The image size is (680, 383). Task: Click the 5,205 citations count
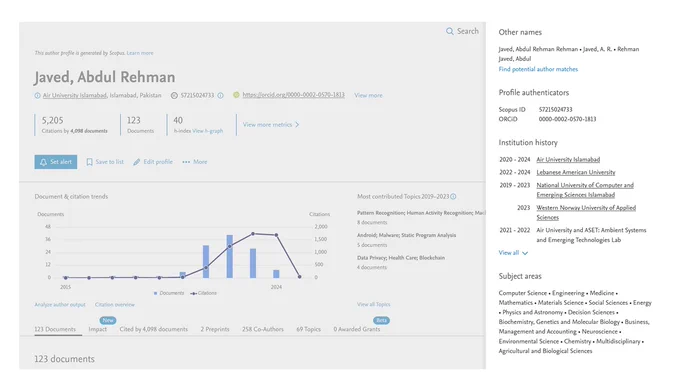click(x=52, y=120)
